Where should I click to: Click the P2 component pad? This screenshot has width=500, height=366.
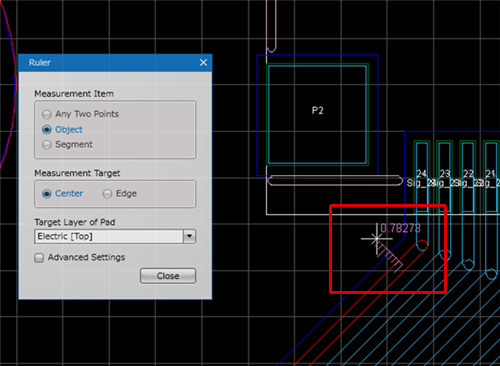point(317,115)
